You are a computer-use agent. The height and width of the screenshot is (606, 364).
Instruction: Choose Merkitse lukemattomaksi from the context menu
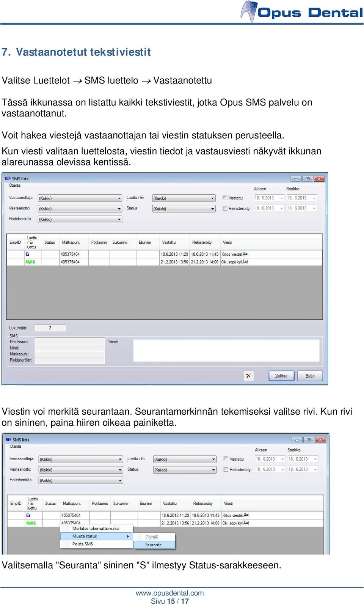pos(96,528)
